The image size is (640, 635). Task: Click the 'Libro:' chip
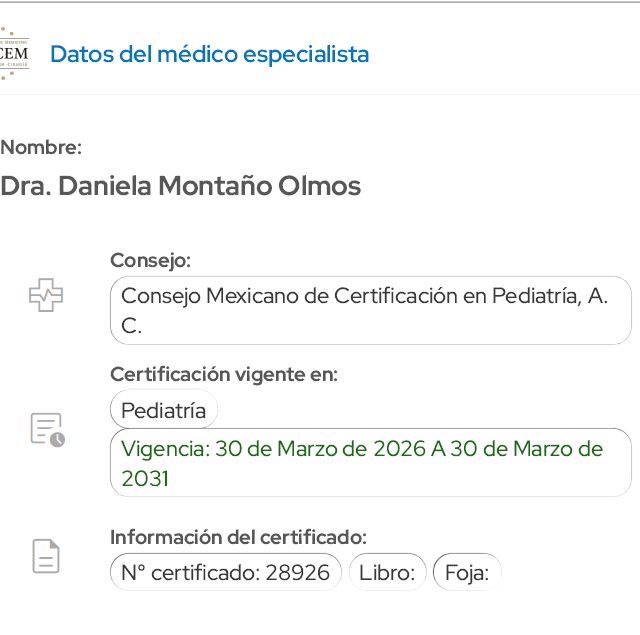pos(387,572)
